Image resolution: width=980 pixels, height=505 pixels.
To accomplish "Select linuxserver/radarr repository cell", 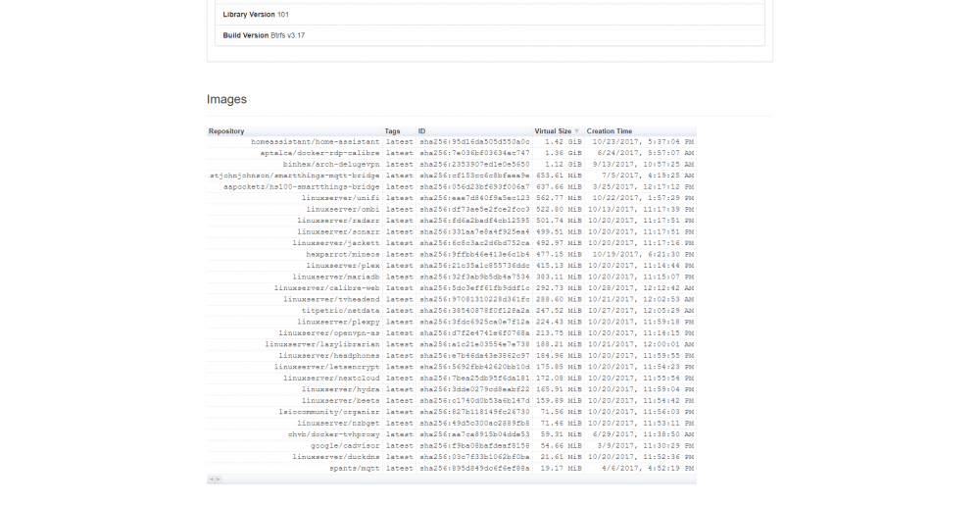I will [x=338, y=221].
